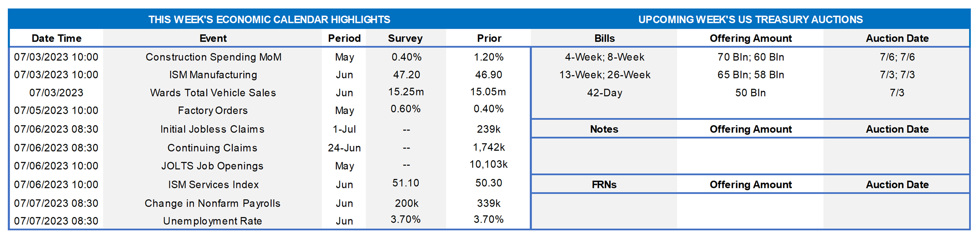Click the '42-Day' bills cell
The height and width of the screenshot is (239, 980).
[604, 93]
